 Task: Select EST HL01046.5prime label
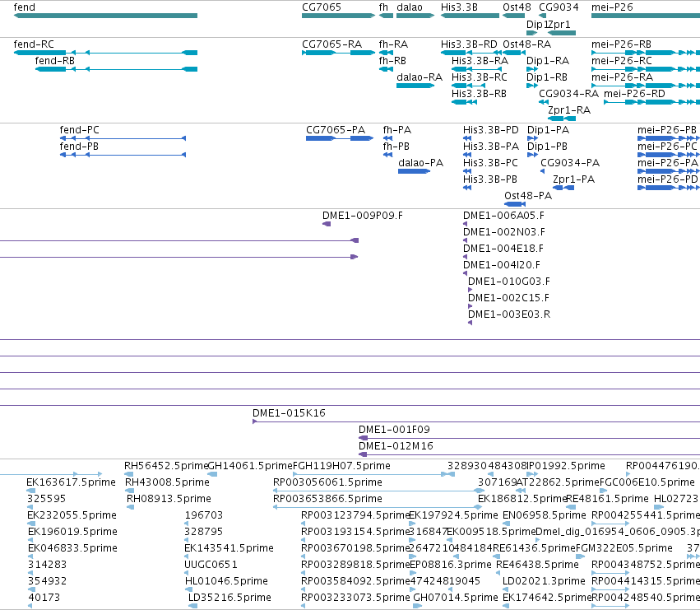pyautogui.click(x=226, y=581)
